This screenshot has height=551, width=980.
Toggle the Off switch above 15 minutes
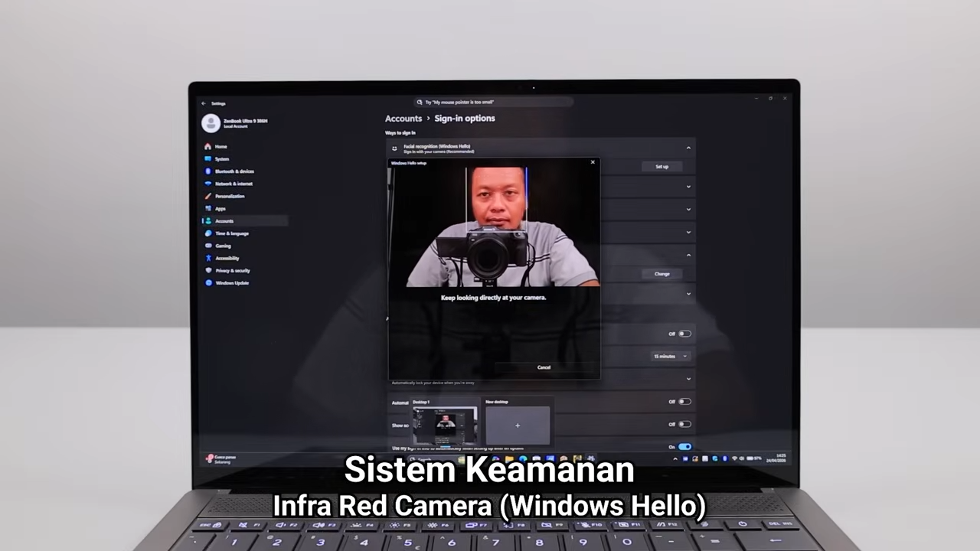684,334
